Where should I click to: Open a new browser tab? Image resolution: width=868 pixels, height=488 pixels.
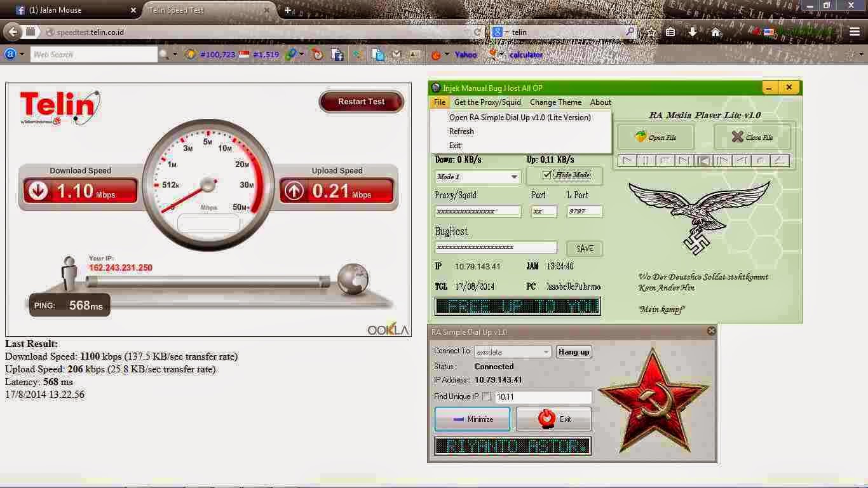coord(288,10)
